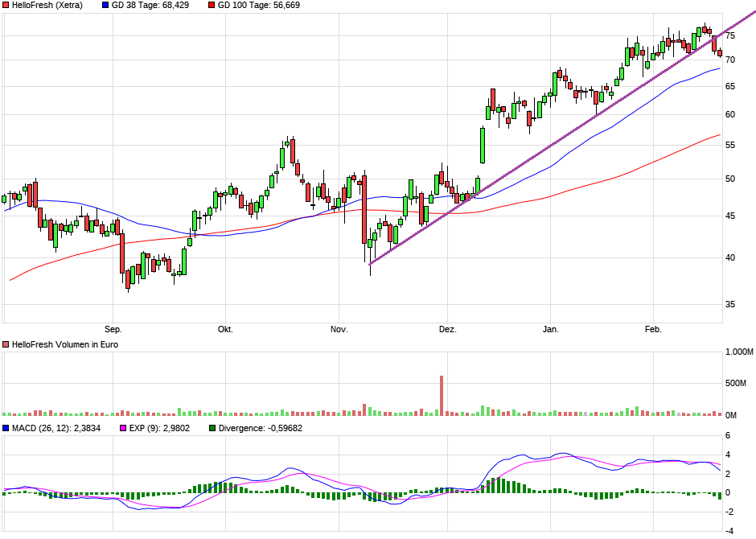The image size is (756, 539).
Task: Click the "Sep." month axis label
Action: (113, 330)
